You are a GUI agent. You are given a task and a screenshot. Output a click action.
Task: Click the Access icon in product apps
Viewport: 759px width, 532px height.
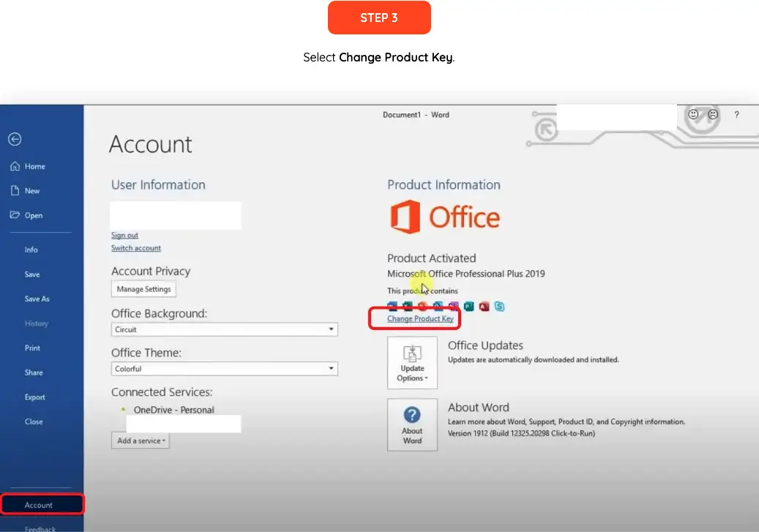[483, 307]
